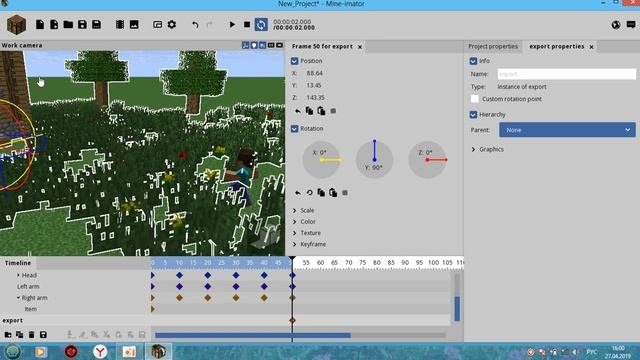Screen dimensions: 640x360
Task: Click the Y rotation wheel at 90°
Action: 374,160
